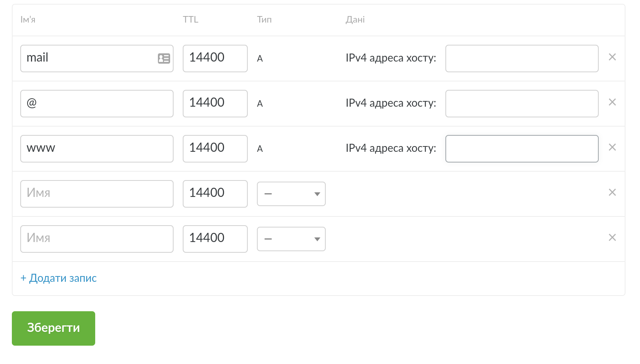640x364 pixels.
Task: Click the name field containing www
Action: 97,149
